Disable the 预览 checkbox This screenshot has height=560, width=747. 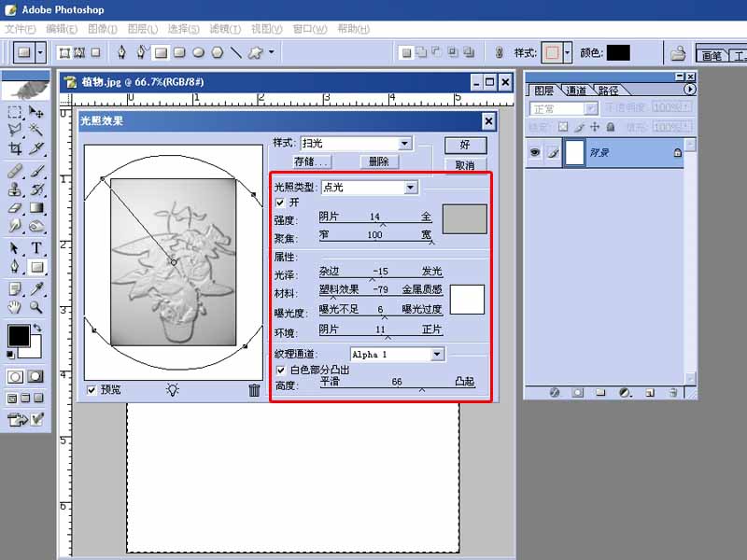tap(91, 387)
